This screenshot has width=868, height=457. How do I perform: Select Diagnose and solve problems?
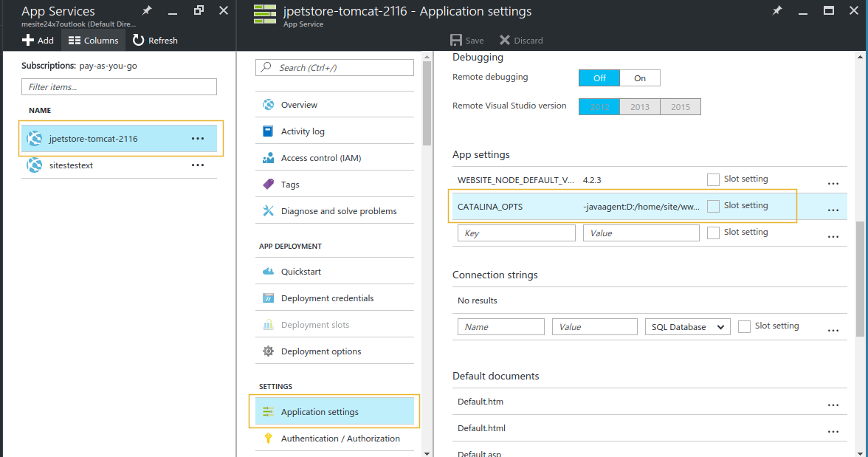[340, 210]
